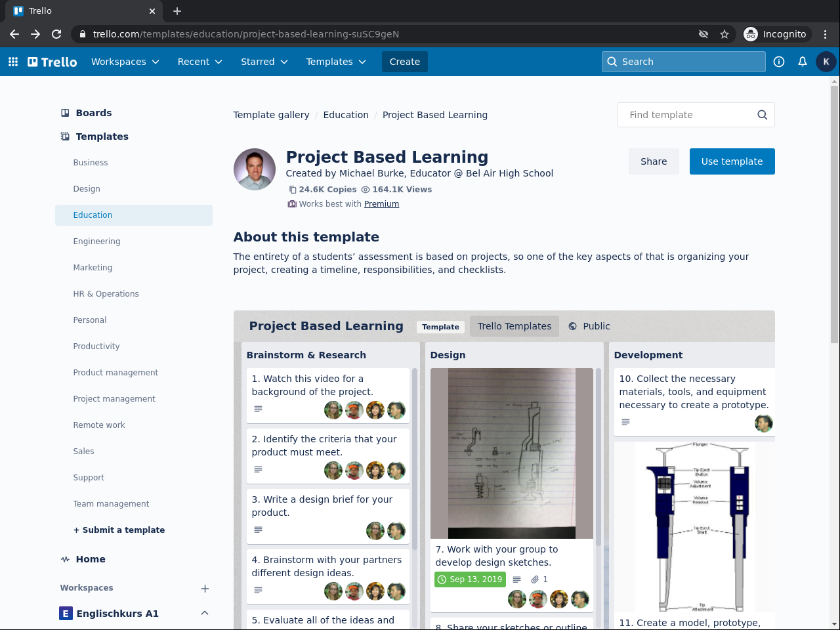Viewport: 840px width, 630px height.
Task: Click the site lock icon in address bar
Action: click(82, 34)
